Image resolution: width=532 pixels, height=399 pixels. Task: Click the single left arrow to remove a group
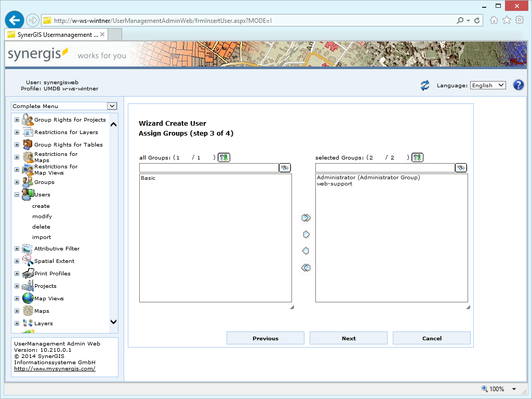305,250
